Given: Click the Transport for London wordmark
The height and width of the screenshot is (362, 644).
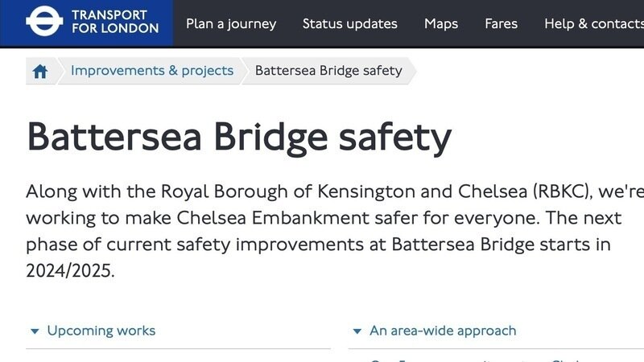Looking at the screenshot, I should 115,23.
